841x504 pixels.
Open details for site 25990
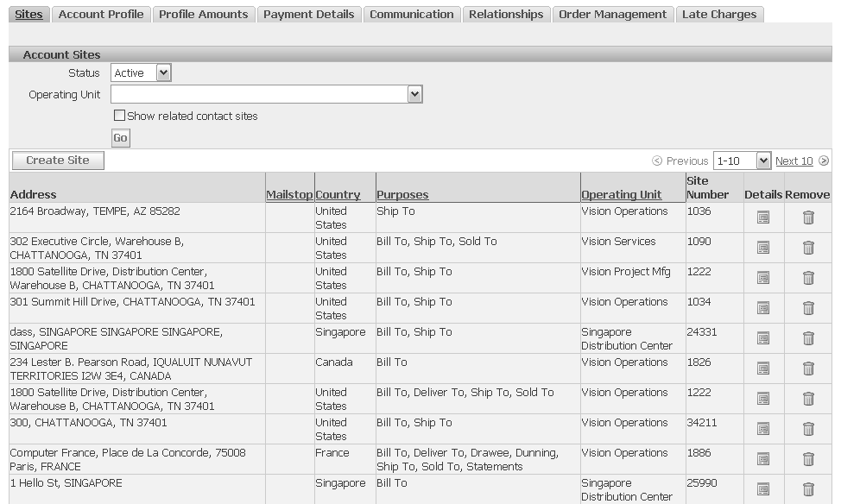pyautogui.click(x=762, y=489)
